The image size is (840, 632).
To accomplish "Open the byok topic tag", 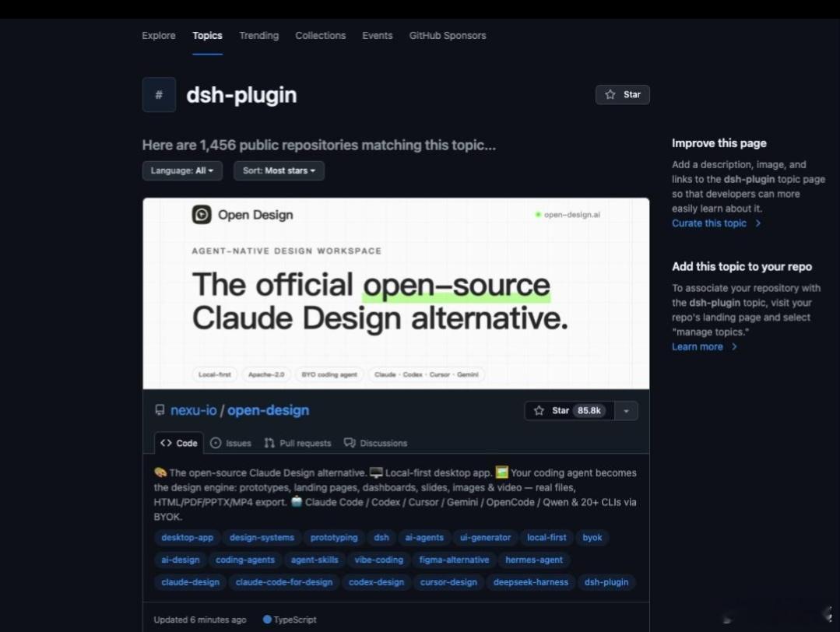I will (592, 537).
